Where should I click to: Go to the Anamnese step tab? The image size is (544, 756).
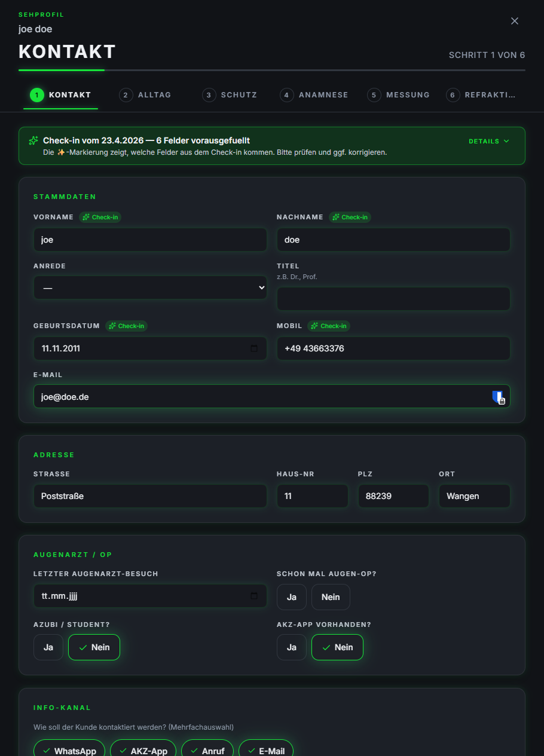[x=314, y=95]
